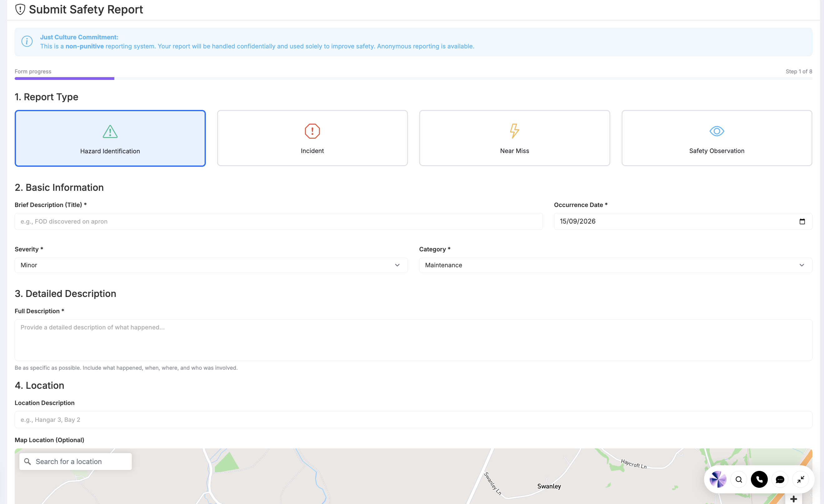Open the Severity dropdown
Screen dimensions: 824x504
(211, 265)
